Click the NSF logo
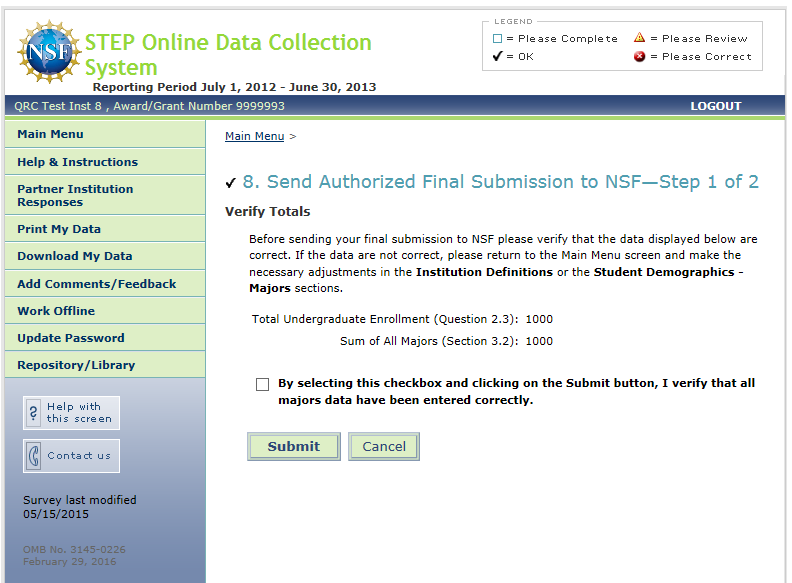 (49, 51)
